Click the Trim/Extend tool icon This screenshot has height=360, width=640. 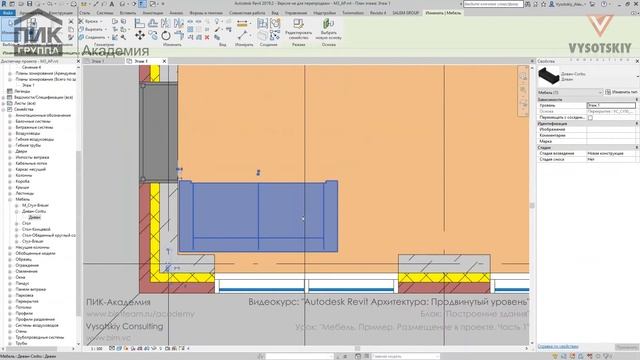[179, 36]
